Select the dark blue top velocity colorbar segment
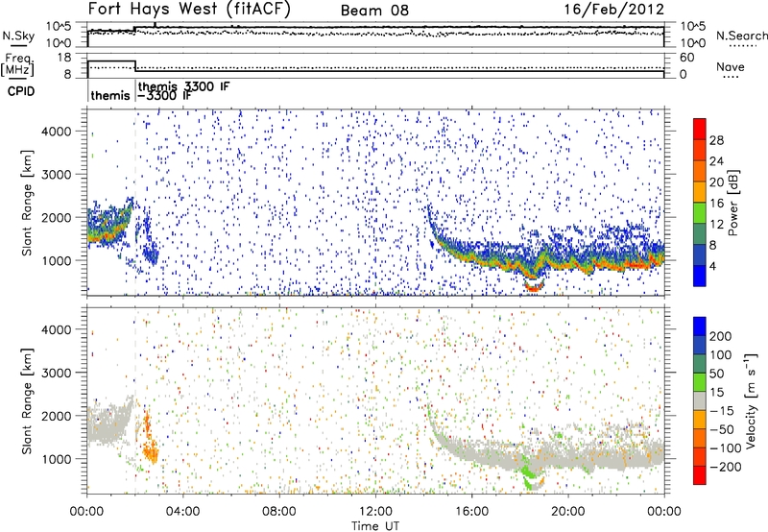The width and height of the screenshot is (768, 532). click(700, 326)
